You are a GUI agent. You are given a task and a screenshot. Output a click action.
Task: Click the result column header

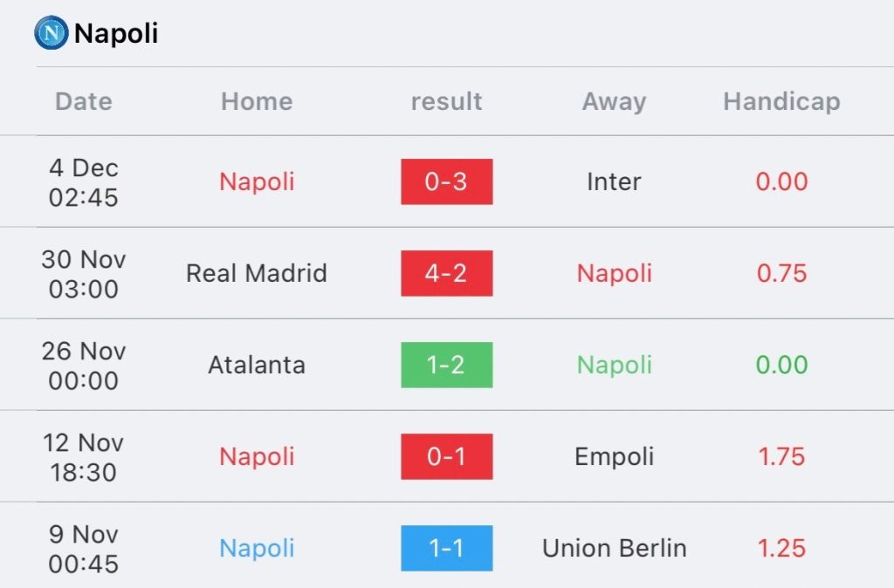click(446, 101)
